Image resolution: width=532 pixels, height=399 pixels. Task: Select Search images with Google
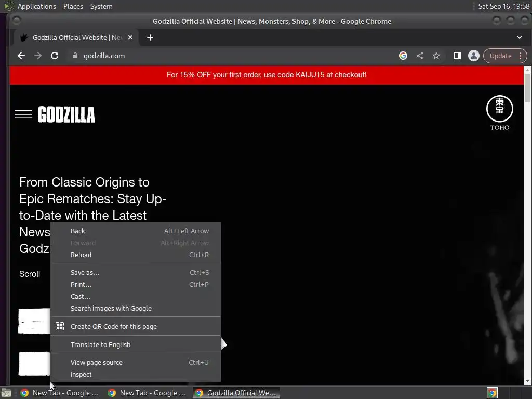[x=136, y=309]
